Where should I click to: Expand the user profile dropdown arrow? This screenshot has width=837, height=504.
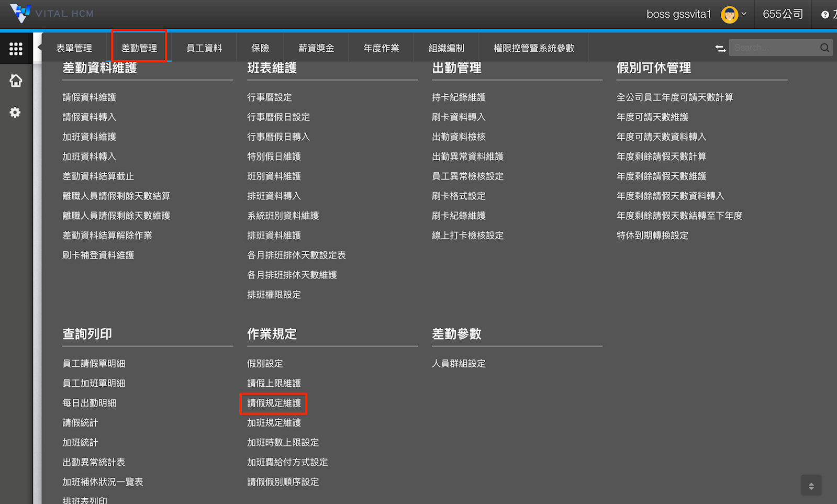744,14
